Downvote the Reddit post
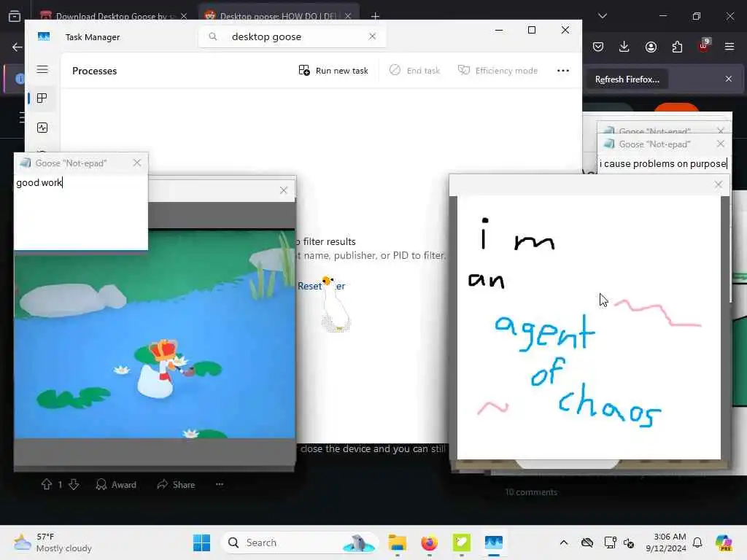Viewport: 747px width, 560px height. coord(74,484)
